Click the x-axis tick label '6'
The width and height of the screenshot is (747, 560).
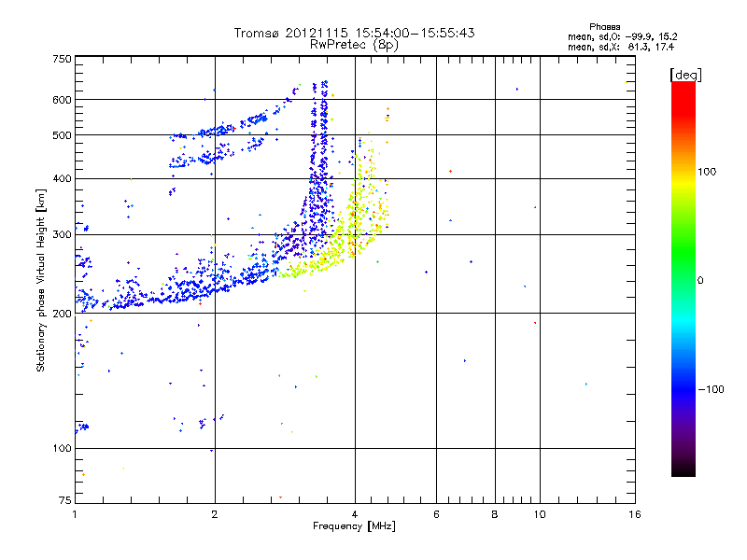coord(436,514)
